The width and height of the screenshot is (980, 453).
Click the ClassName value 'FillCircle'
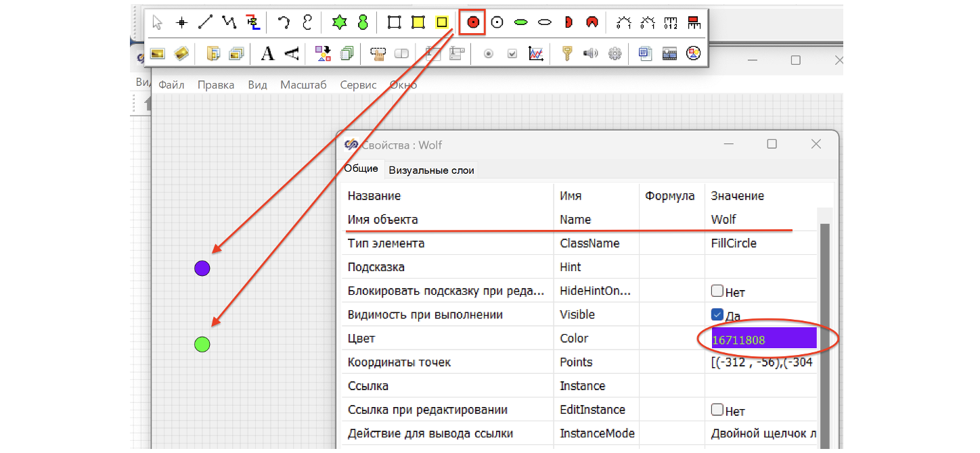pyautogui.click(x=734, y=243)
